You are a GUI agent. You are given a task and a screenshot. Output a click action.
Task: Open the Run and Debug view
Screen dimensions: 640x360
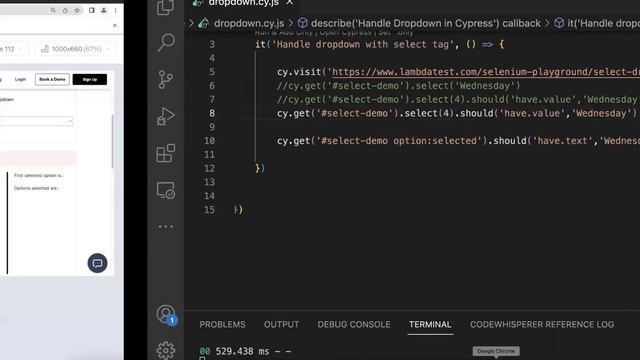point(166,117)
